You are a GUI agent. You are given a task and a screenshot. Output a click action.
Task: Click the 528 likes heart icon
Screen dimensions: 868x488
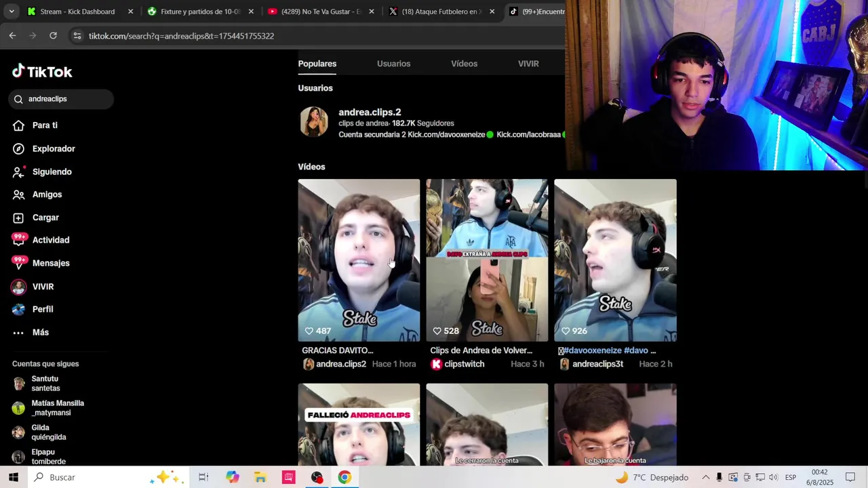pyautogui.click(x=437, y=331)
